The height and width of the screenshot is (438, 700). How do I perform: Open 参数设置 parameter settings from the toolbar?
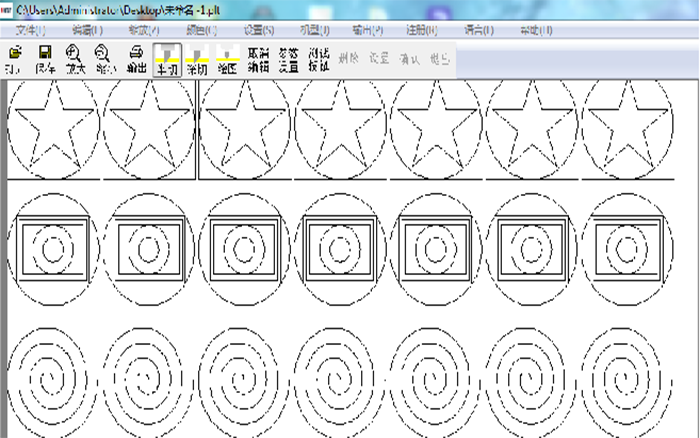[289, 59]
